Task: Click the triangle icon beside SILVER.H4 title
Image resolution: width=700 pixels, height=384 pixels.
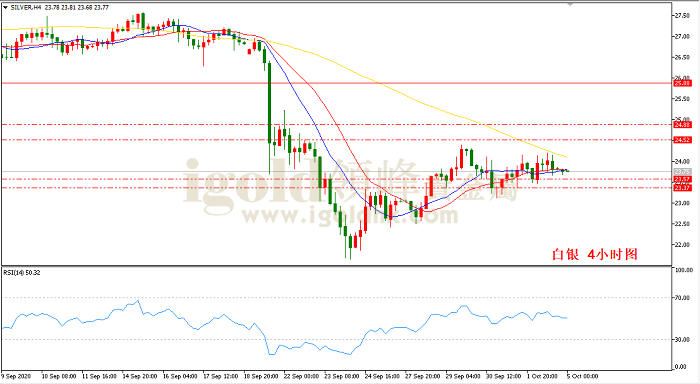Action: (5, 8)
